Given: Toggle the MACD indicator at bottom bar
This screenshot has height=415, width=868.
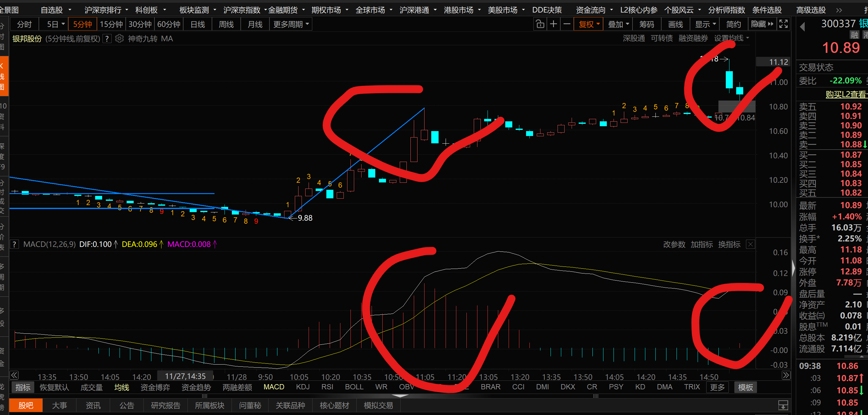Looking at the screenshot, I should pyautogui.click(x=274, y=387).
